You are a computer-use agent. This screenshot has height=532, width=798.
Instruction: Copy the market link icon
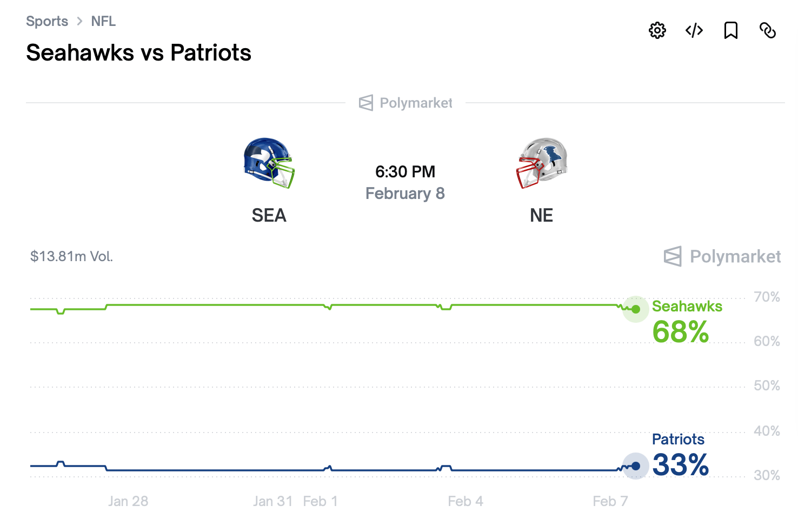[x=768, y=31]
